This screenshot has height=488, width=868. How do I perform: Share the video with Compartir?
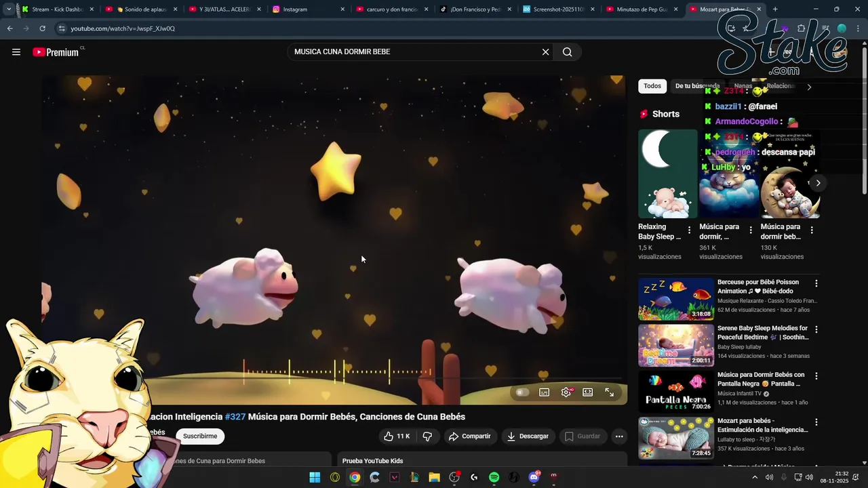(470, 436)
